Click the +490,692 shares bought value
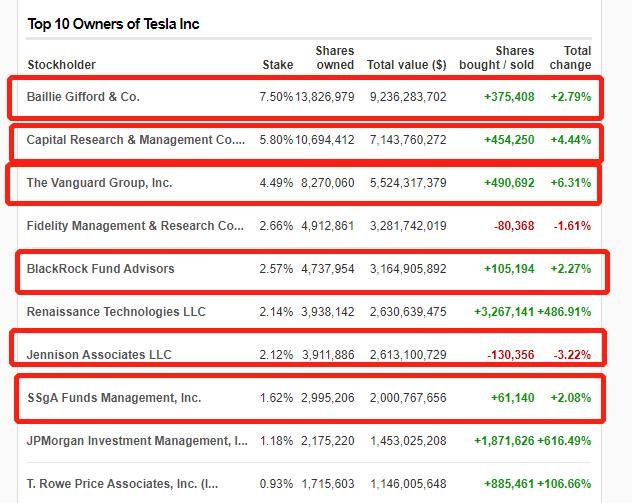 tap(509, 183)
